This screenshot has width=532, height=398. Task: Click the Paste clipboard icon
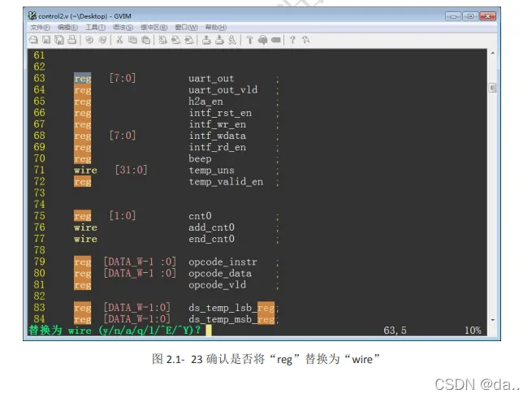(145, 40)
